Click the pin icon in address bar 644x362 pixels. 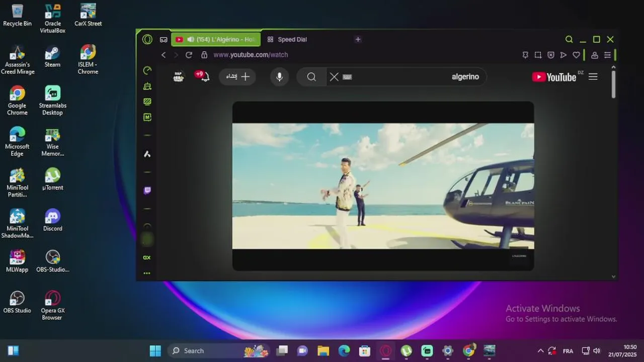(525, 55)
